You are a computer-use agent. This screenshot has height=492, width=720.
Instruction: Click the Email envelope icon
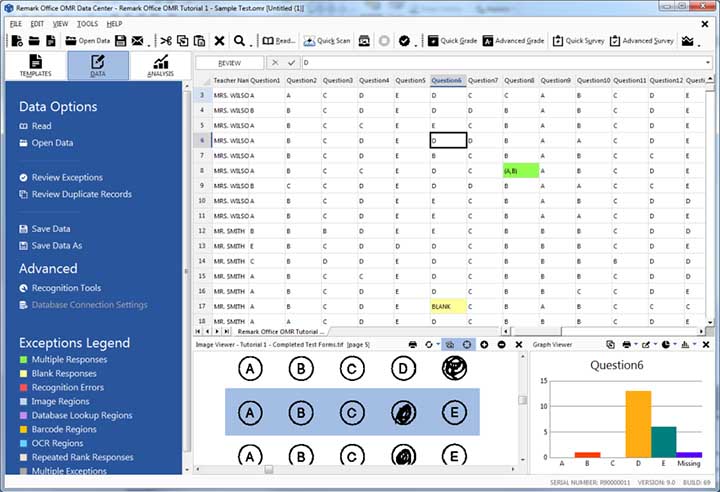137,41
